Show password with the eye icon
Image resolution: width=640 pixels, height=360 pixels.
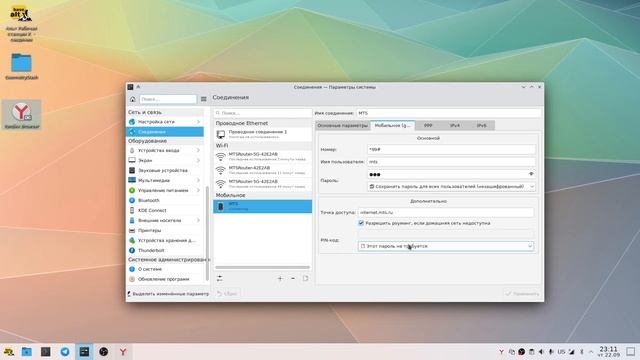pyautogui.click(x=531, y=174)
